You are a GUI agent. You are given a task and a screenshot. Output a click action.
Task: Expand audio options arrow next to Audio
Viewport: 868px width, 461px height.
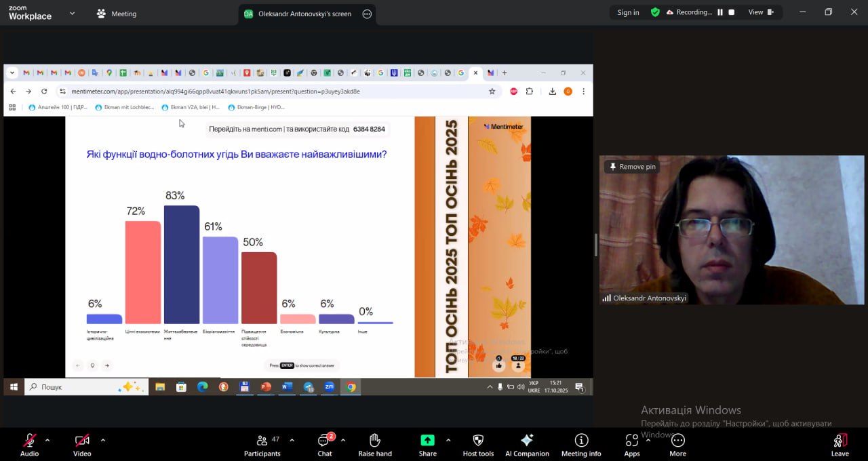pyautogui.click(x=47, y=440)
